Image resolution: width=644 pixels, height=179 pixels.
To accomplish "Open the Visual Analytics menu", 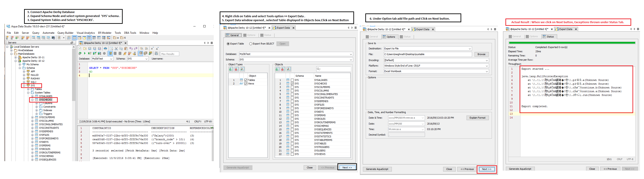I will pyautogui.click(x=86, y=33).
